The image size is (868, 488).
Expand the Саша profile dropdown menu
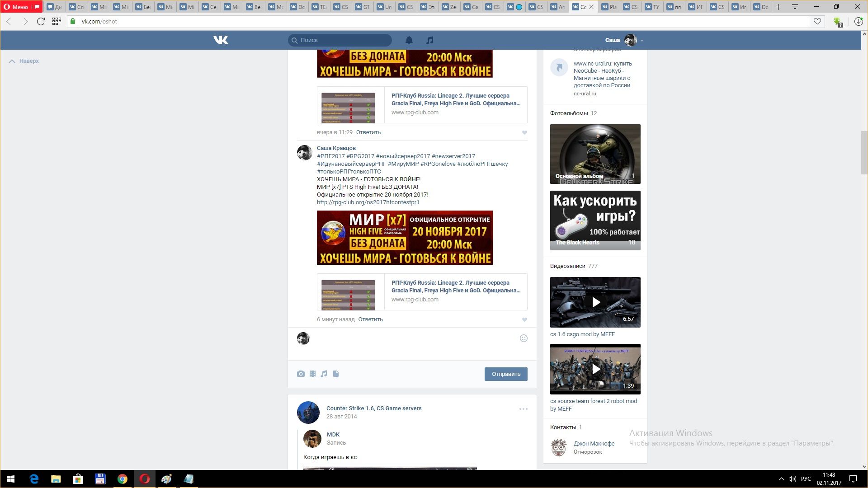pyautogui.click(x=642, y=40)
